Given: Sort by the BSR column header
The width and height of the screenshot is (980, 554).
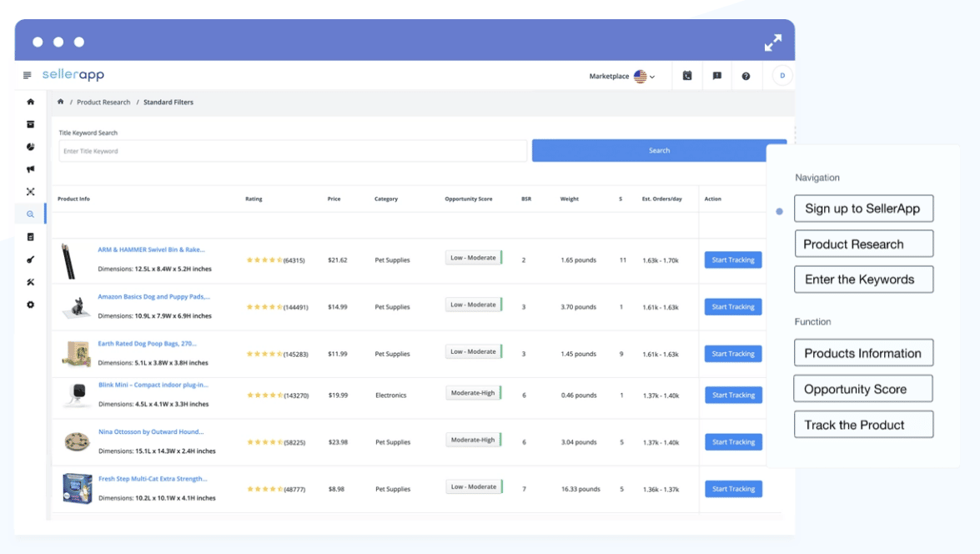Looking at the screenshot, I should 526,199.
